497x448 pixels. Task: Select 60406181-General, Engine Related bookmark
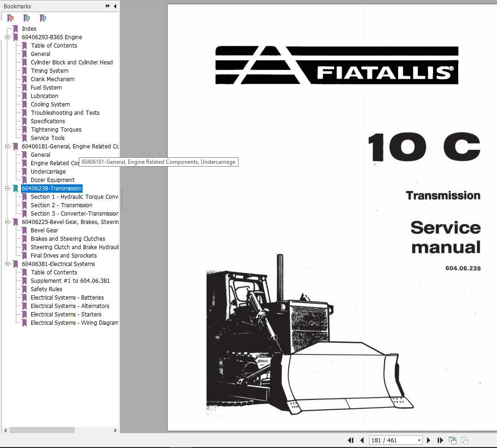coord(70,146)
